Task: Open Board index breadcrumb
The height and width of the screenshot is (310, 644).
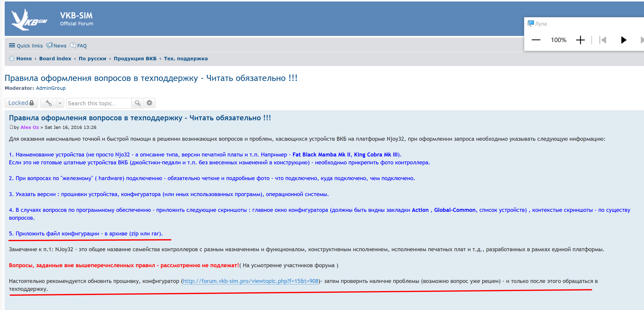Action: 55,59
